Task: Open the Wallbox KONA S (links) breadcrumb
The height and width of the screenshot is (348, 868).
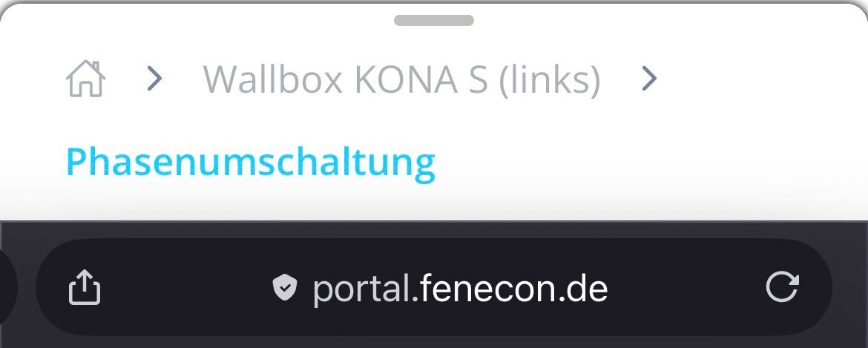Action: [x=402, y=79]
